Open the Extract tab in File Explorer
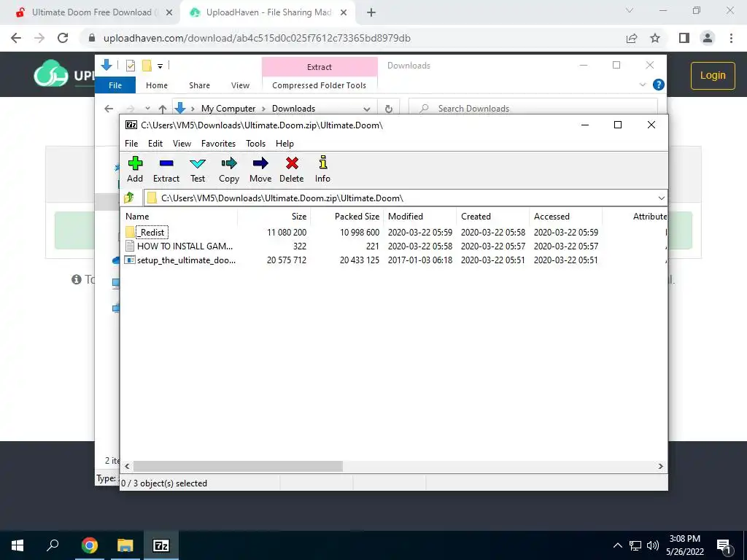 320,67
